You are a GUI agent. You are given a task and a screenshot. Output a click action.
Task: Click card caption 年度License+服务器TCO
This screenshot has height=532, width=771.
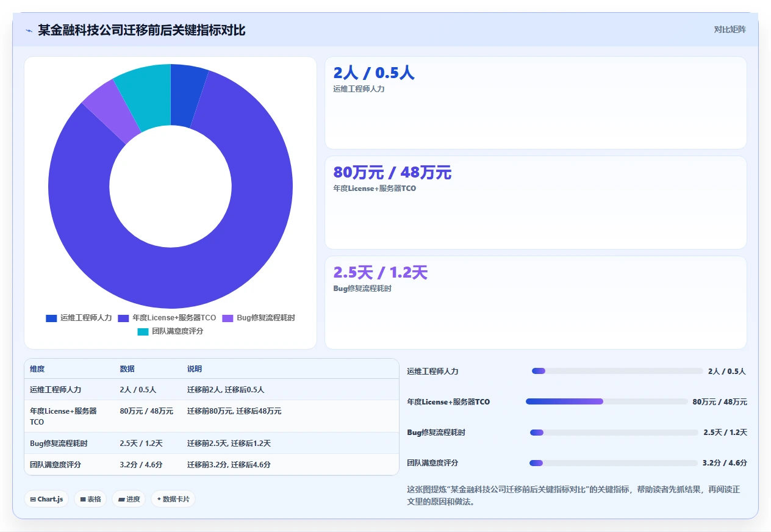[x=375, y=189]
